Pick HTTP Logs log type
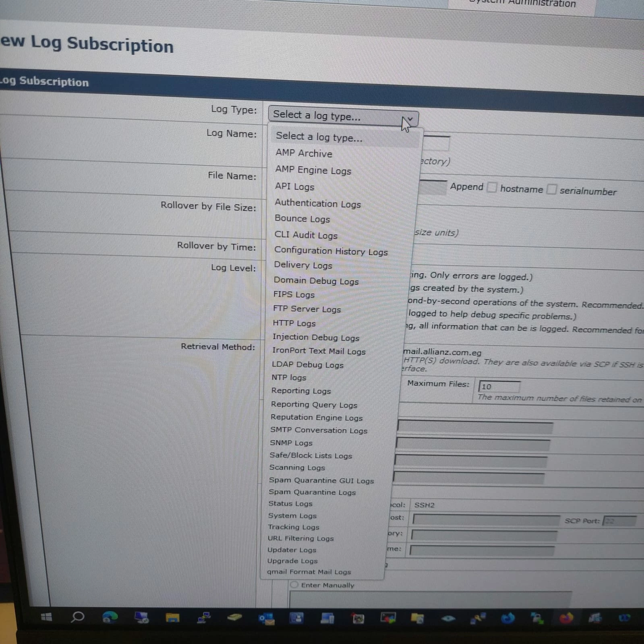The width and height of the screenshot is (644, 644). pyautogui.click(x=294, y=323)
